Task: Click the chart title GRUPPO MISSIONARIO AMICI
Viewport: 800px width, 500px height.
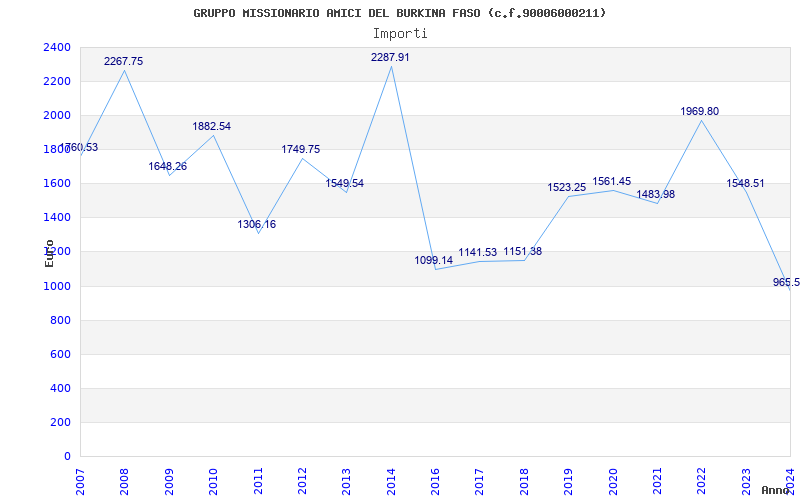Action: [399, 13]
